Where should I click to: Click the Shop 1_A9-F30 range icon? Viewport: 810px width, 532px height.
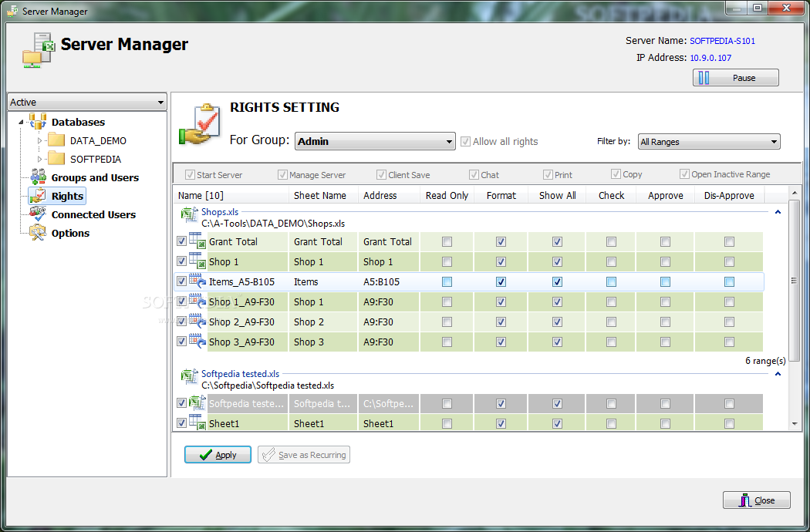pos(197,301)
